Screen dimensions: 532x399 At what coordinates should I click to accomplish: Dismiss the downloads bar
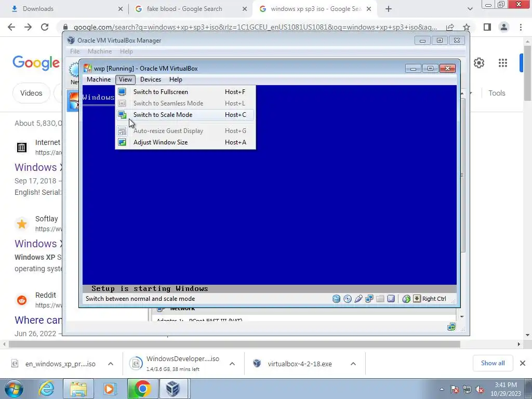click(523, 363)
